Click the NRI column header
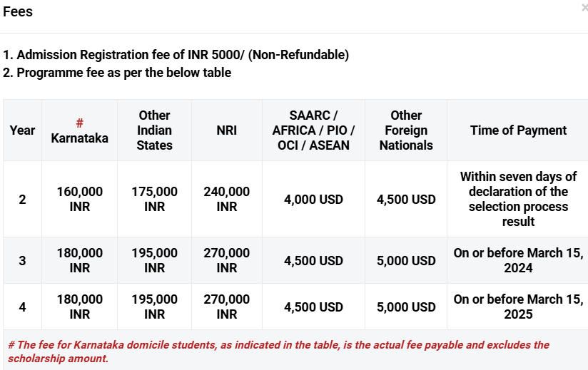588x370 pixels. pyautogui.click(x=227, y=130)
